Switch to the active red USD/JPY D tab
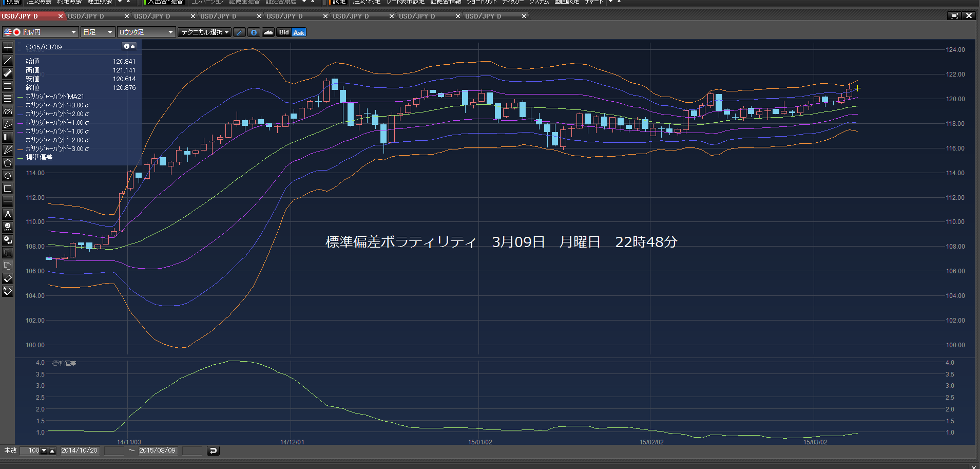 point(29,16)
